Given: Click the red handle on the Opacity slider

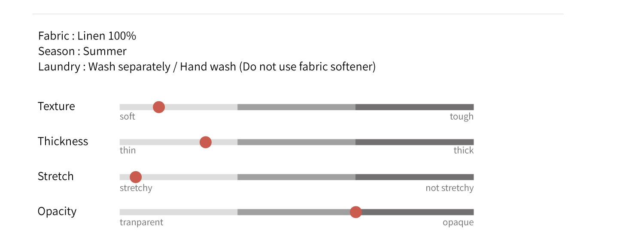Looking at the screenshot, I should 355,212.
